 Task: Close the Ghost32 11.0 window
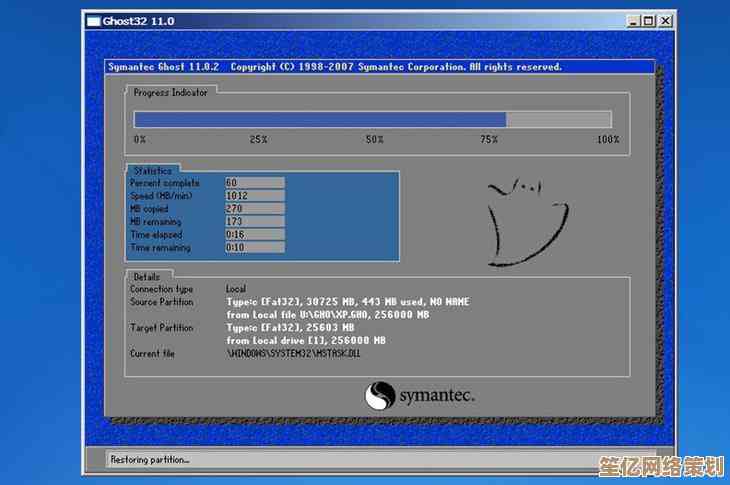[666, 20]
